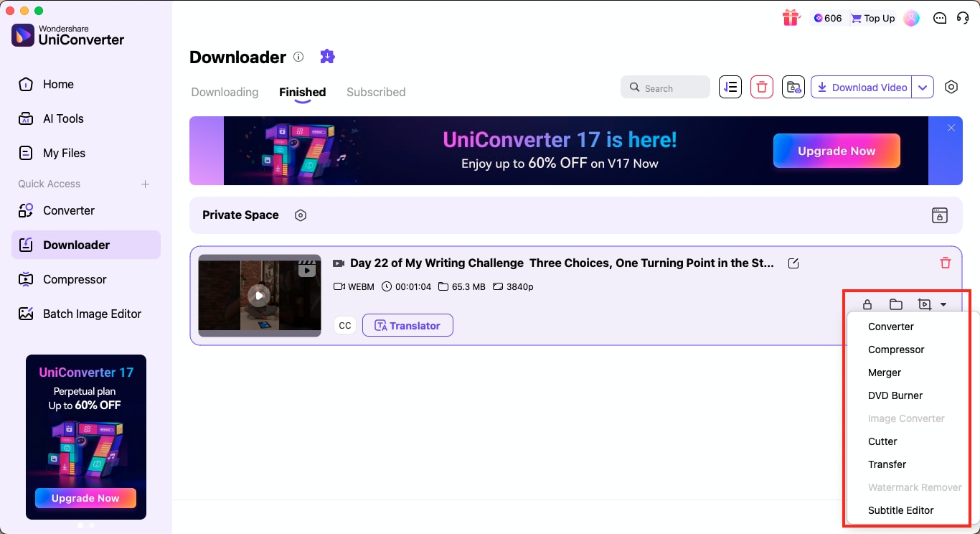This screenshot has height=534, width=980.
Task: Click the video editing tools icon
Action: 924,304
